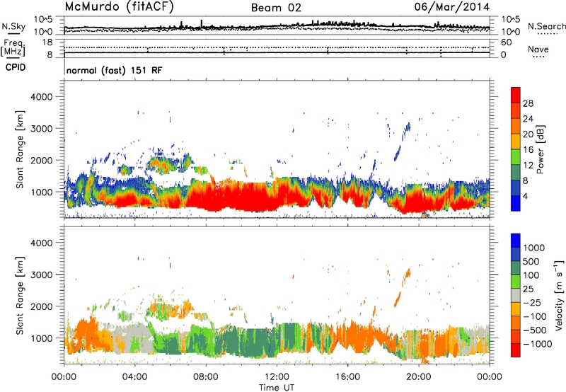
Task: Click the dark blue 1000 Velocity color segment
Action: tap(516, 254)
